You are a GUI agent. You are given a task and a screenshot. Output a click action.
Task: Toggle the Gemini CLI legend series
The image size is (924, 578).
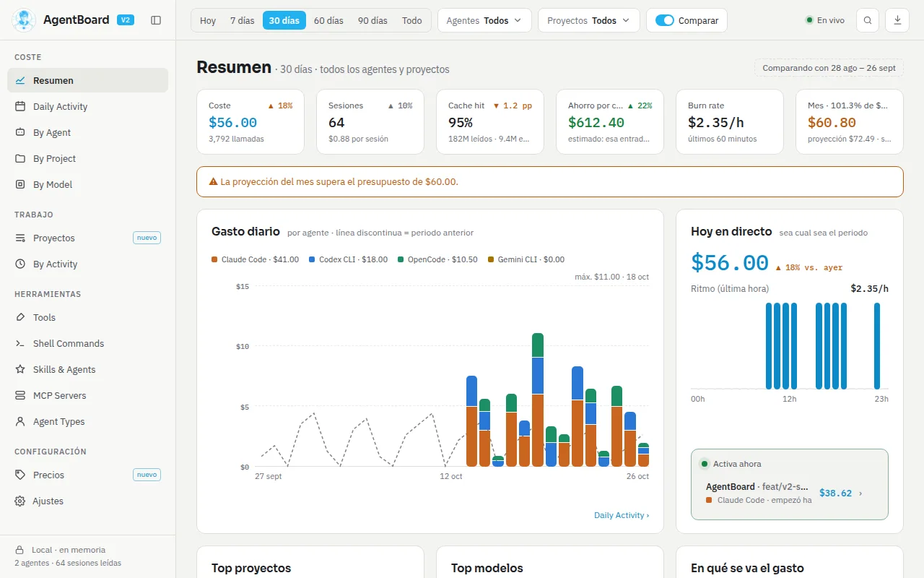tap(526, 259)
